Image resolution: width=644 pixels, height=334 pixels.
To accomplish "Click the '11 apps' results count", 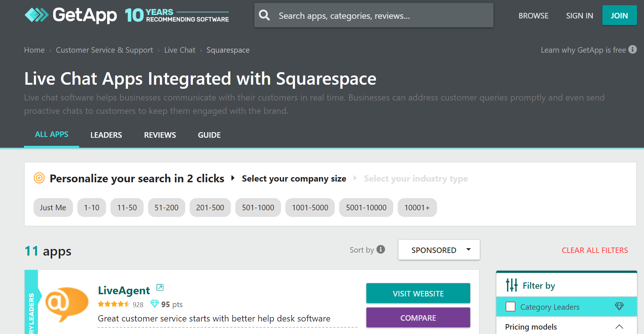I will coord(48,251).
